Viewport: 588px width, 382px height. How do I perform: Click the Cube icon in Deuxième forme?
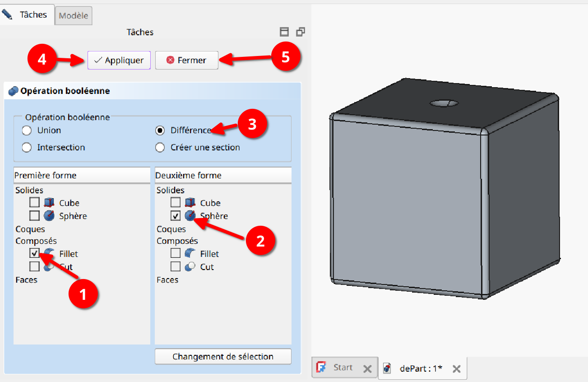coord(190,202)
